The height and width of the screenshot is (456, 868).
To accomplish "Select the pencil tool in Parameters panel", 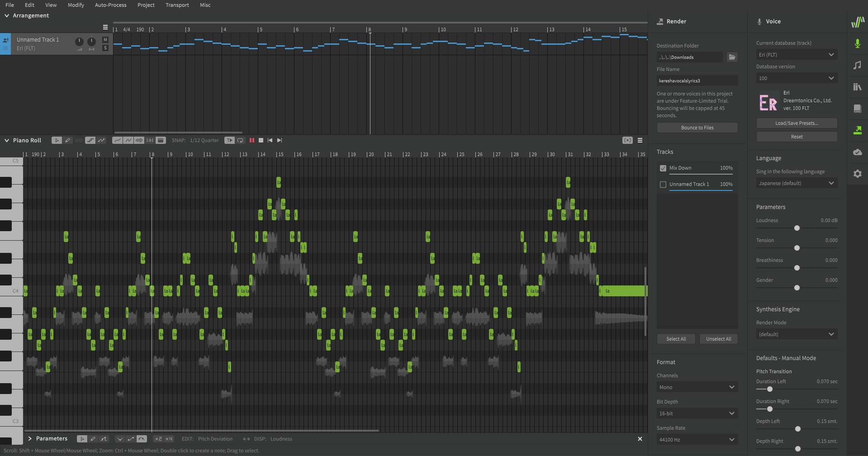I will 93,439.
